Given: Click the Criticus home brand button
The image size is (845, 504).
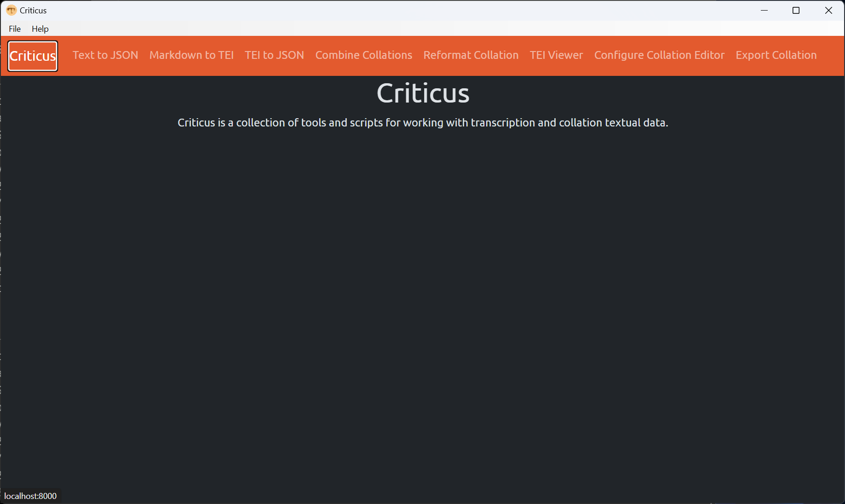Looking at the screenshot, I should pyautogui.click(x=33, y=56).
